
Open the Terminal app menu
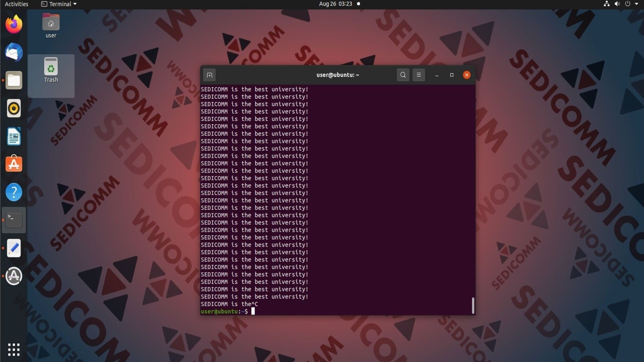59,4
